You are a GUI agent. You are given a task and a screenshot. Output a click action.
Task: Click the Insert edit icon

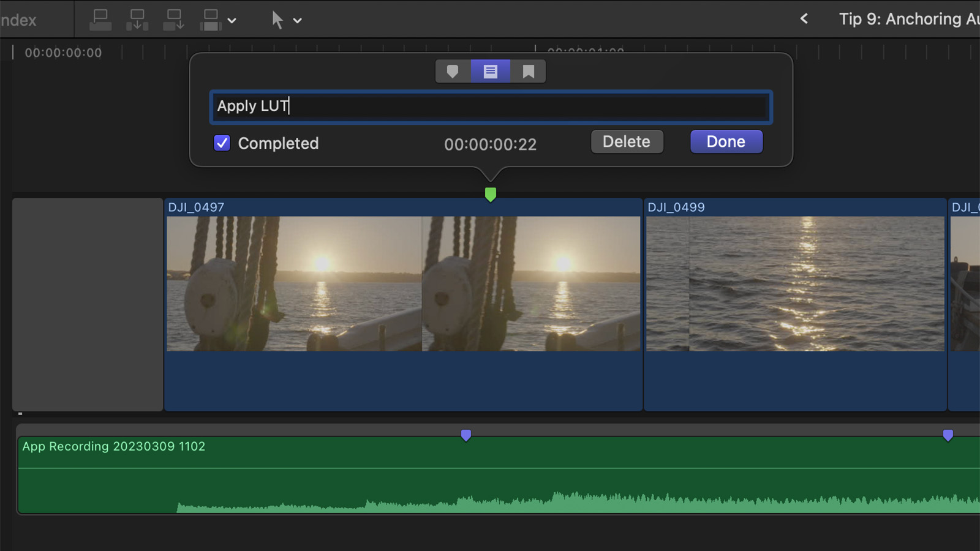pyautogui.click(x=137, y=19)
